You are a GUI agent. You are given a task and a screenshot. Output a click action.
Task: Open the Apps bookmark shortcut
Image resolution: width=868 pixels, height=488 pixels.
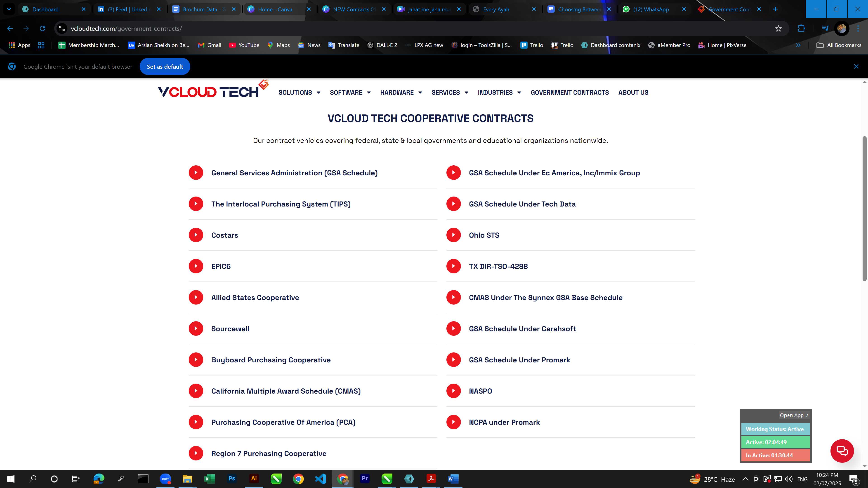pyautogui.click(x=19, y=45)
